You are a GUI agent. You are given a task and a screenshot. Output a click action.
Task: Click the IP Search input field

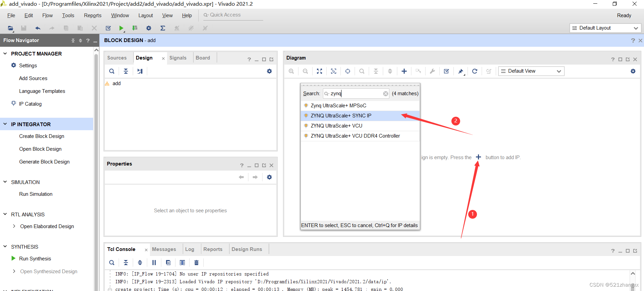[356, 94]
